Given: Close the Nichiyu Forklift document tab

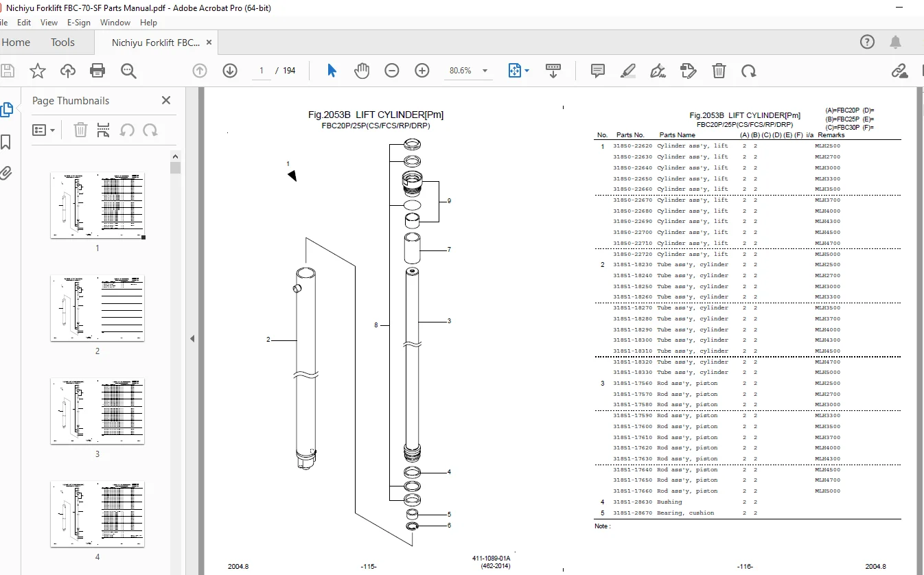Looking at the screenshot, I should tap(209, 43).
